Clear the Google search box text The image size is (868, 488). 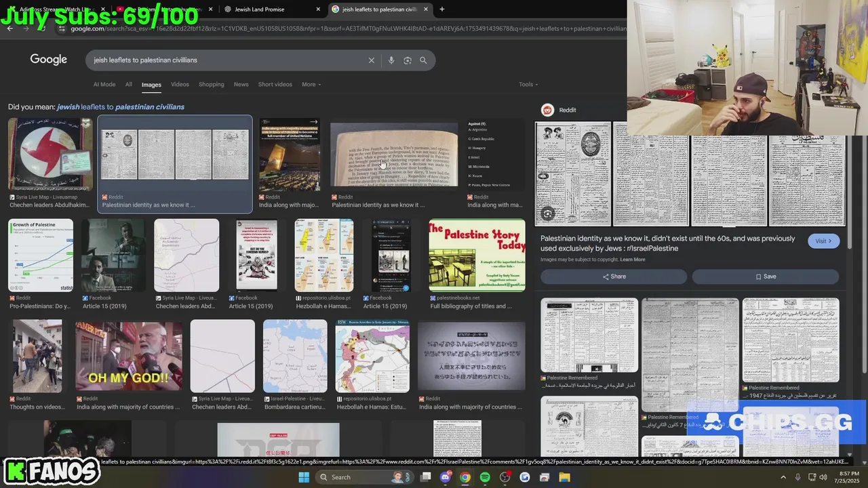[x=371, y=60]
